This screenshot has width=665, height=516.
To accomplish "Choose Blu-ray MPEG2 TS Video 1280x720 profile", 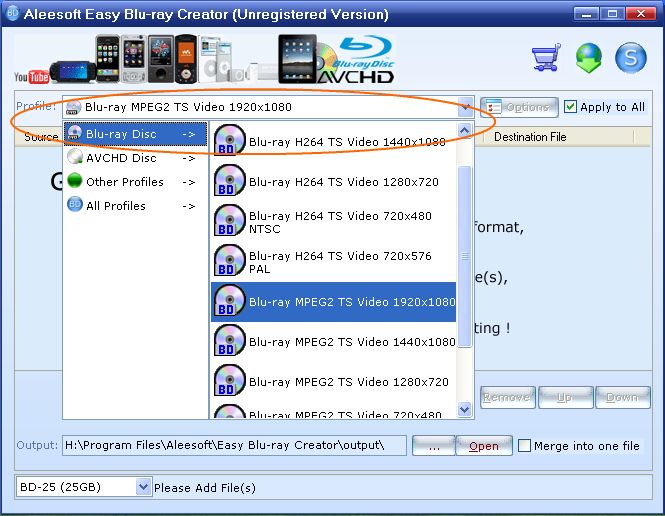I will [x=333, y=381].
